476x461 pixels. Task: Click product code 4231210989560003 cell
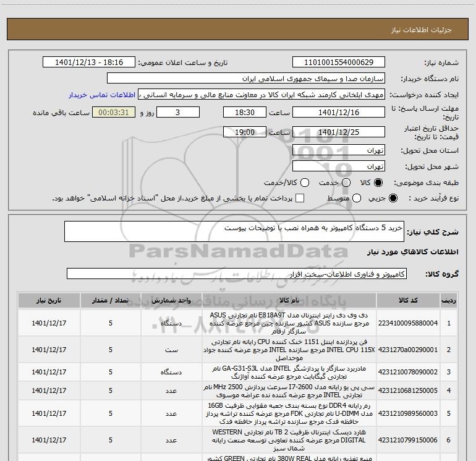[x=408, y=413]
